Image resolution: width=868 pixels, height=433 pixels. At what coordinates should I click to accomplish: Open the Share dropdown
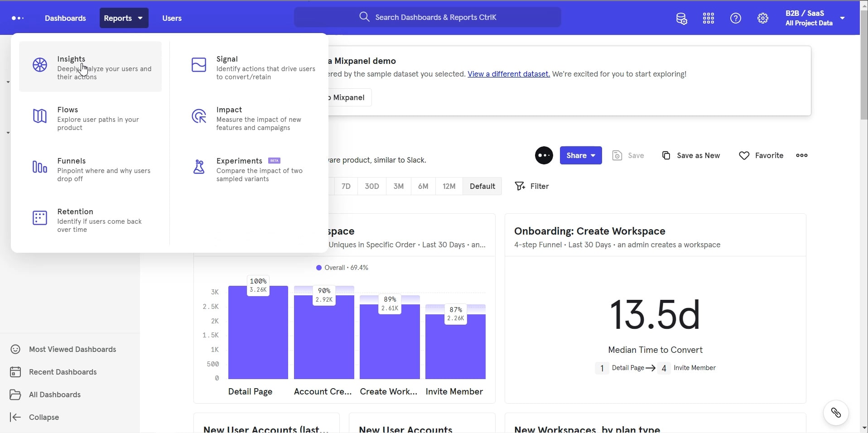581,155
